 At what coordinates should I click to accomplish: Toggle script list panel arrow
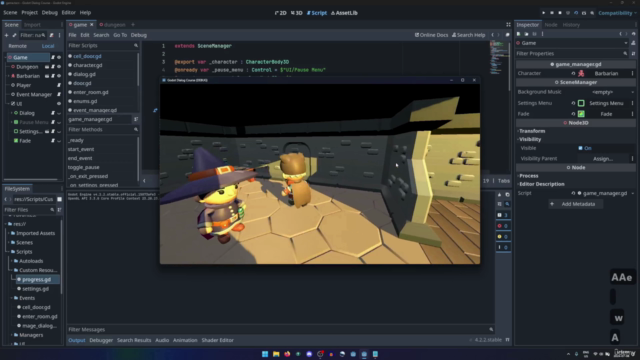pos(144,181)
